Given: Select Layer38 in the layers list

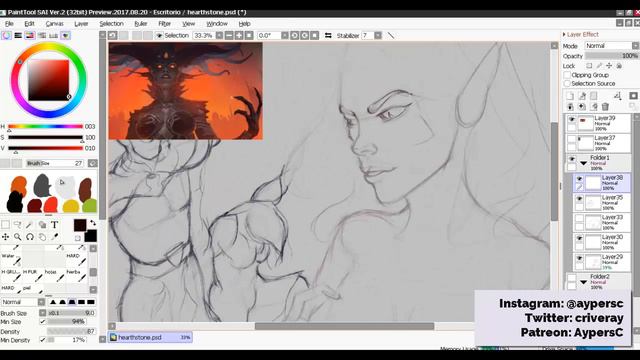Looking at the screenshot, I should 602,183.
